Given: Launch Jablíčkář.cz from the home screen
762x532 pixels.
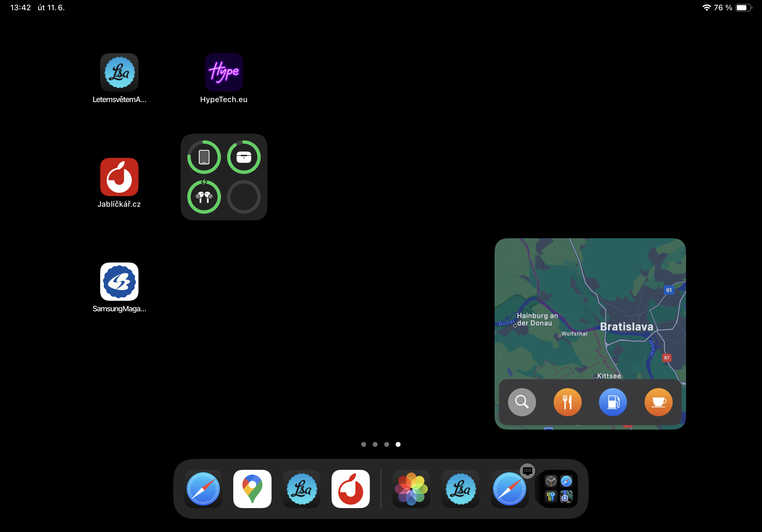Looking at the screenshot, I should click(x=119, y=177).
